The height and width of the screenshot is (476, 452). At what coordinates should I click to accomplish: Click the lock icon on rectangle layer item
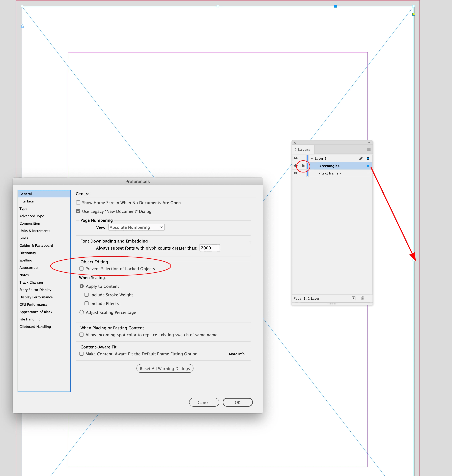tap(303, 166)
